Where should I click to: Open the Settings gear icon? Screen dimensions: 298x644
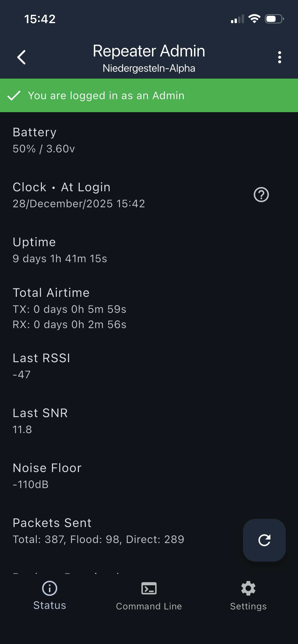(248, 588)
